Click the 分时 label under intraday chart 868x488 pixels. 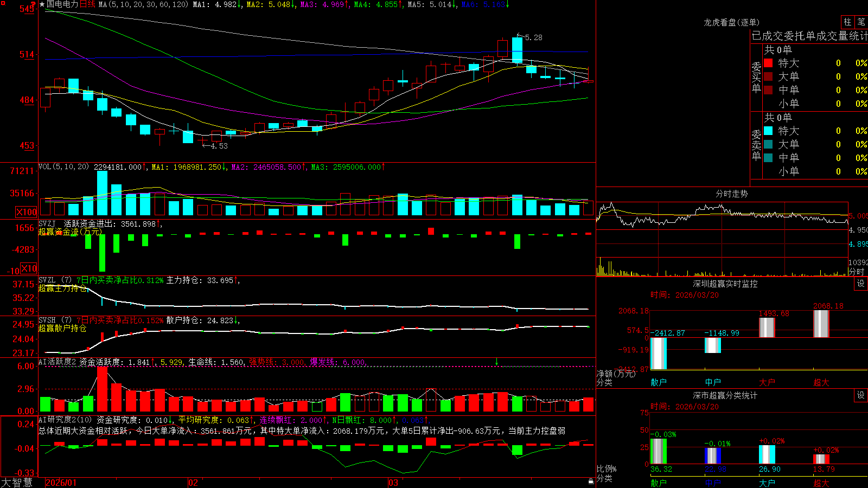(x=856, y=272)
